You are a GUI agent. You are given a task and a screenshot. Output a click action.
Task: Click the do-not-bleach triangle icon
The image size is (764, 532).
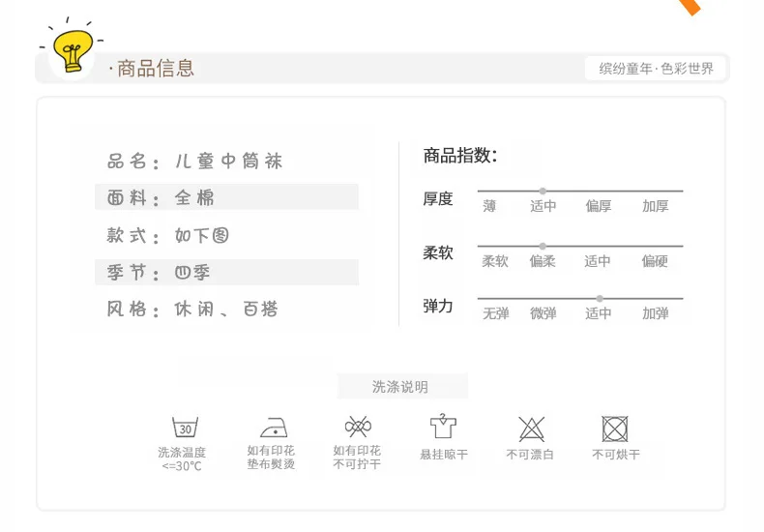(531, 429)
